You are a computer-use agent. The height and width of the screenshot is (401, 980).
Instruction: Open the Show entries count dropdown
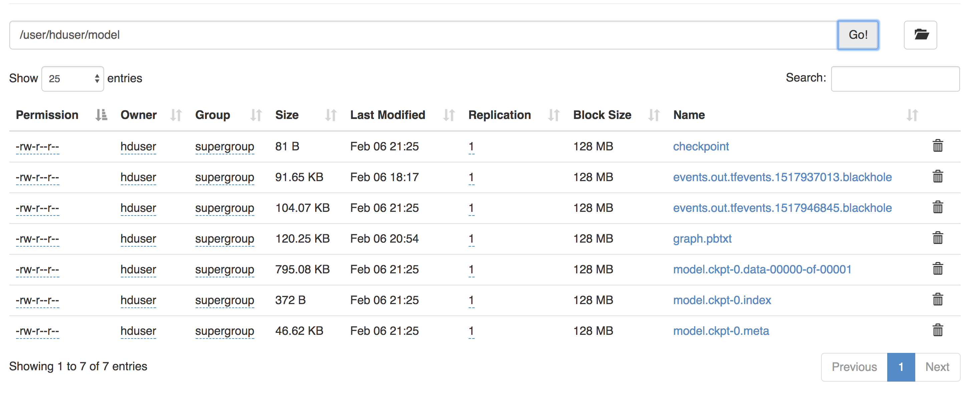coord(72,79)
